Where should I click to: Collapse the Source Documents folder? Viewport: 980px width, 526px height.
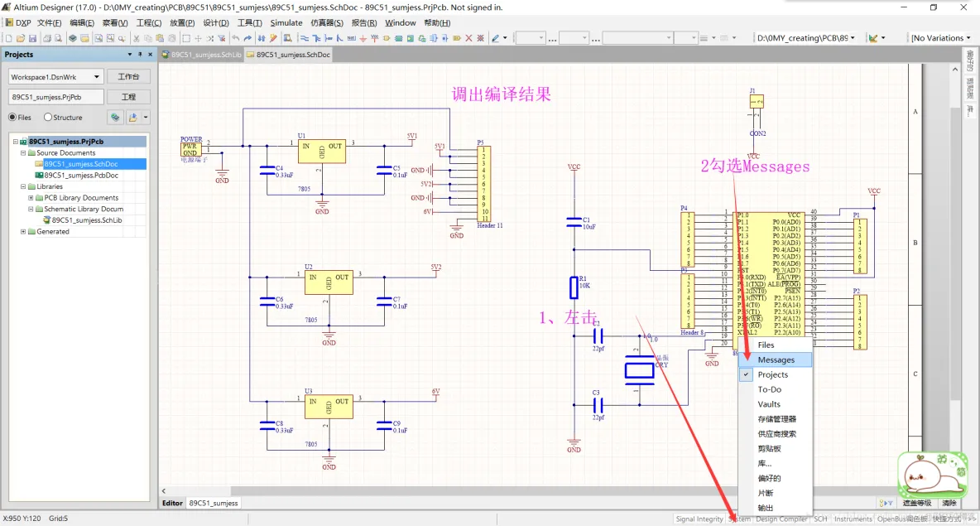23,152
